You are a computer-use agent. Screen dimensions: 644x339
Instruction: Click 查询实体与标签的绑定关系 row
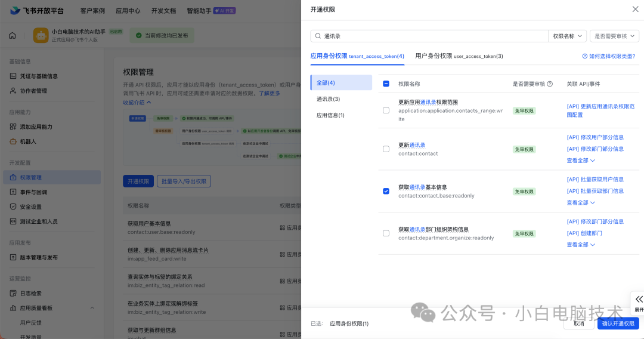tap(212, 281)
